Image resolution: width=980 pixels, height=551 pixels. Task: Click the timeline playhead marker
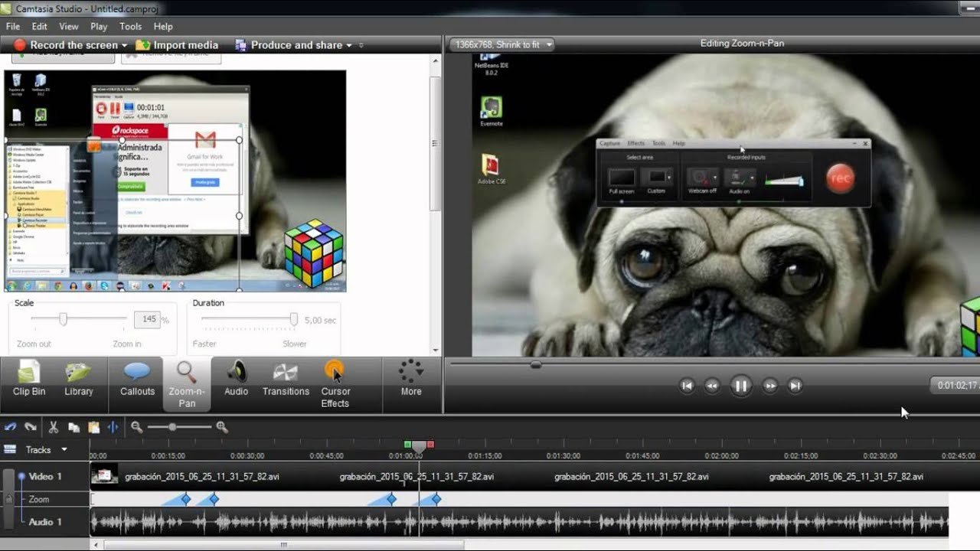pyautogui.click(x=419, y=446)
